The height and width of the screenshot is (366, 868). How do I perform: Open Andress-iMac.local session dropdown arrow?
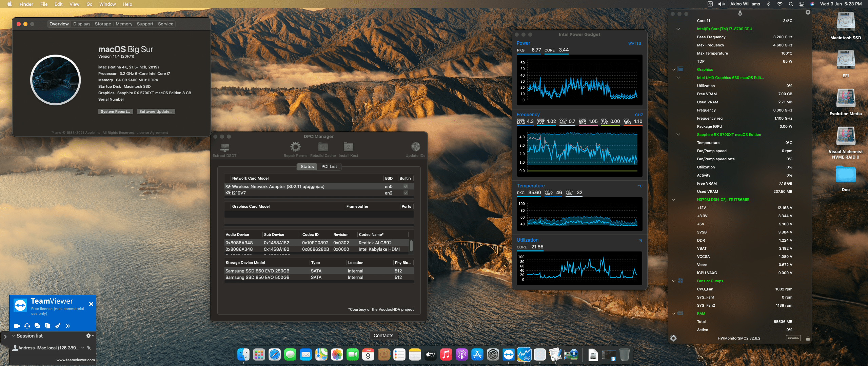[x=82, y=348]
